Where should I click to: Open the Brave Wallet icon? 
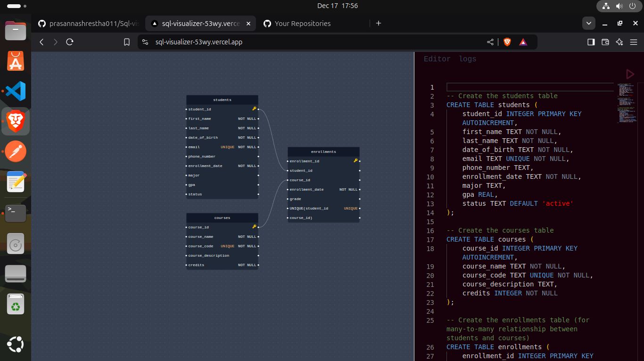coord(605,42)
